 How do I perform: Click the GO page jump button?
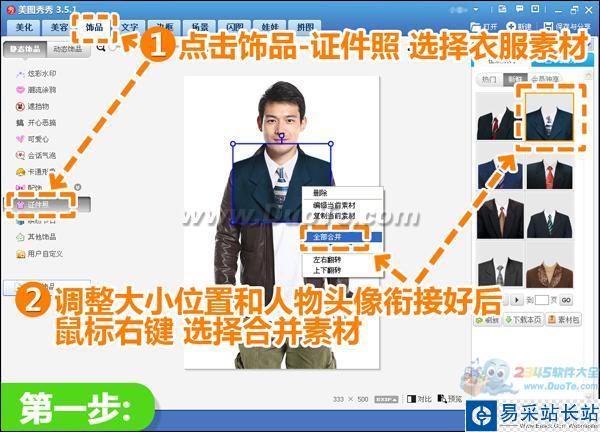[x=566, y=300]
